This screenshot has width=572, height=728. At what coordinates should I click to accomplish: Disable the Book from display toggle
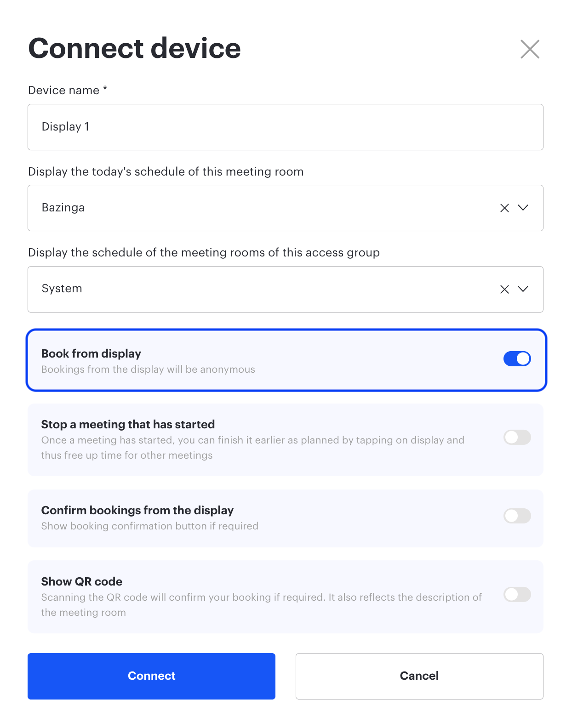coord(517,358)
